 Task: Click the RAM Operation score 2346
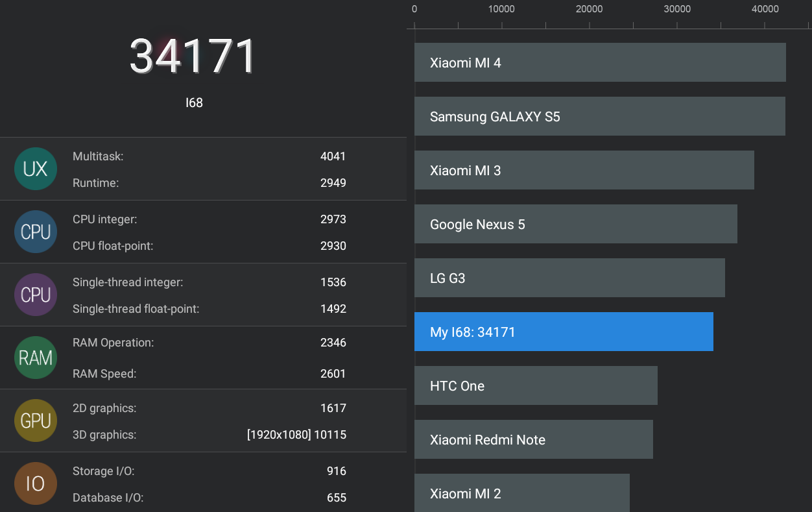[333, 343]
